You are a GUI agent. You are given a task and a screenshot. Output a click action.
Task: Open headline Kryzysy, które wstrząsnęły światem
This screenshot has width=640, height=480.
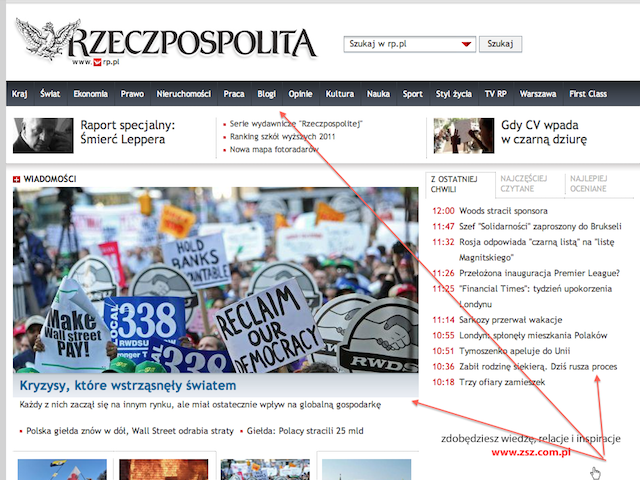pyautogui.click(x=128, y=385)
